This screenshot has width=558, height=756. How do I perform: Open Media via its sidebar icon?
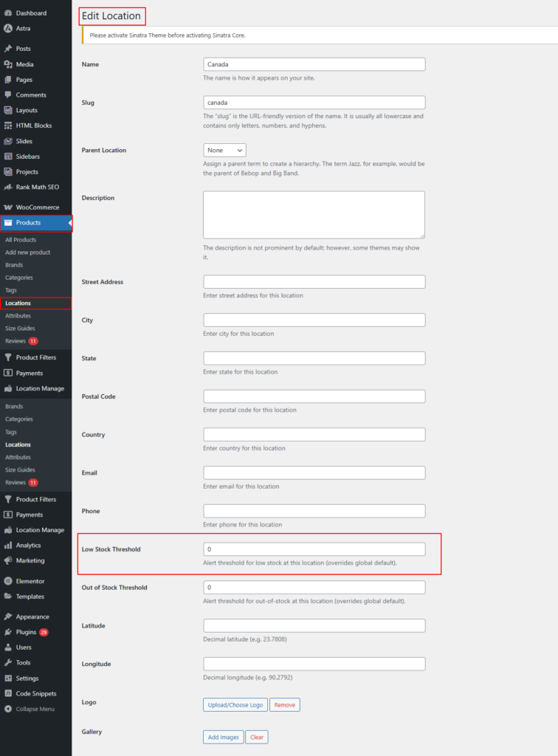point(8,64)
